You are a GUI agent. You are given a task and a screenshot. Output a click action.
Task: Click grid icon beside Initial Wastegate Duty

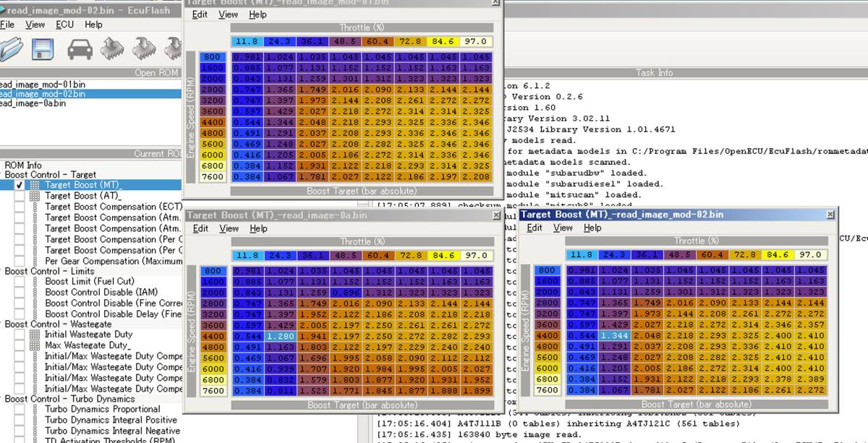tap(34, 335)
